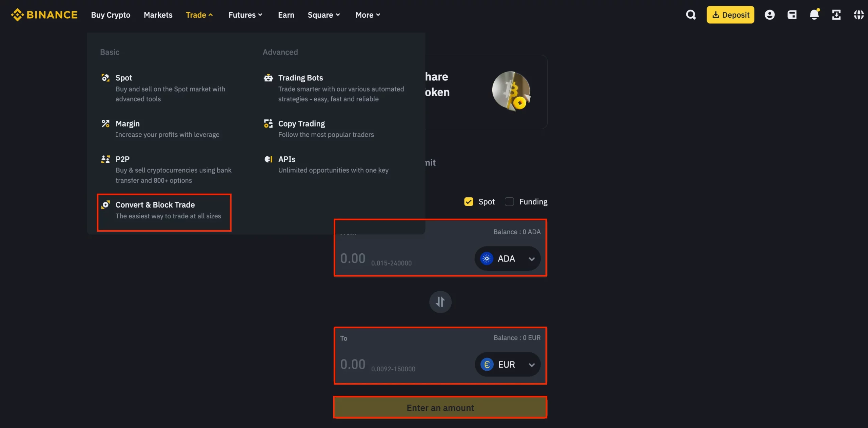Viewport: 868px width, 428px height.
Task: Click the Margin percent icon
Action: [x=105, y=123]
